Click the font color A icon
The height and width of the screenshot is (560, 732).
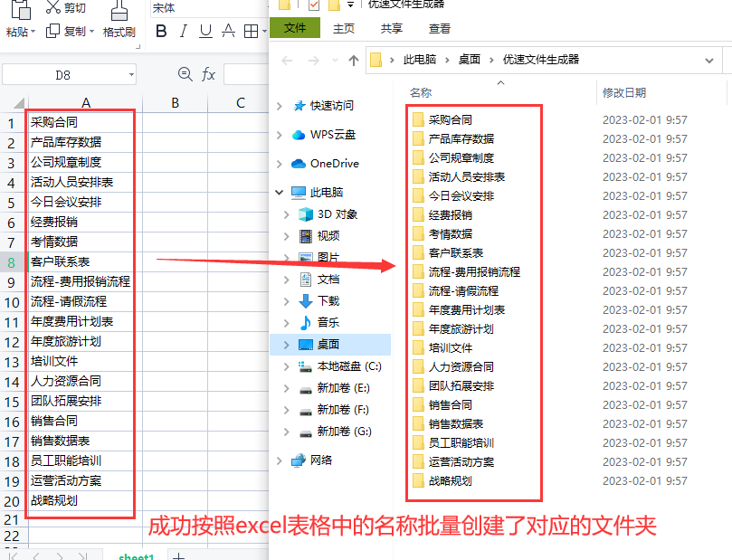[228, 32]
